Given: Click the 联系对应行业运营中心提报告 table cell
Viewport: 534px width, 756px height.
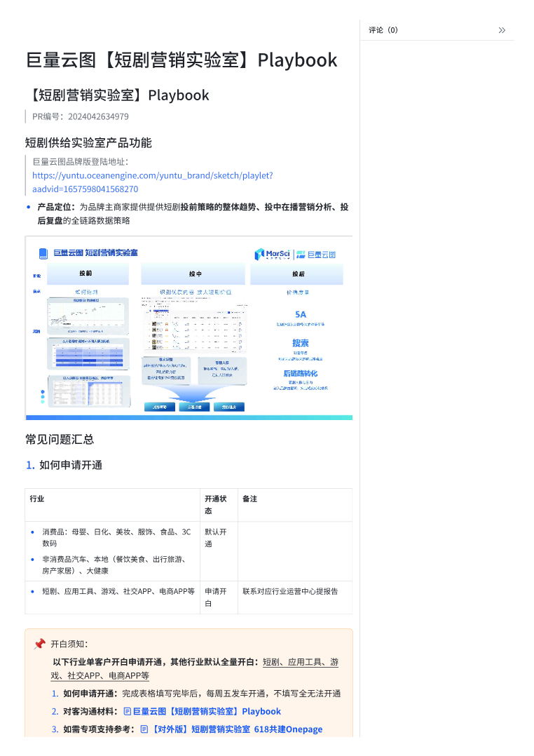Looking at the screenshot, I should coord(290,591).
